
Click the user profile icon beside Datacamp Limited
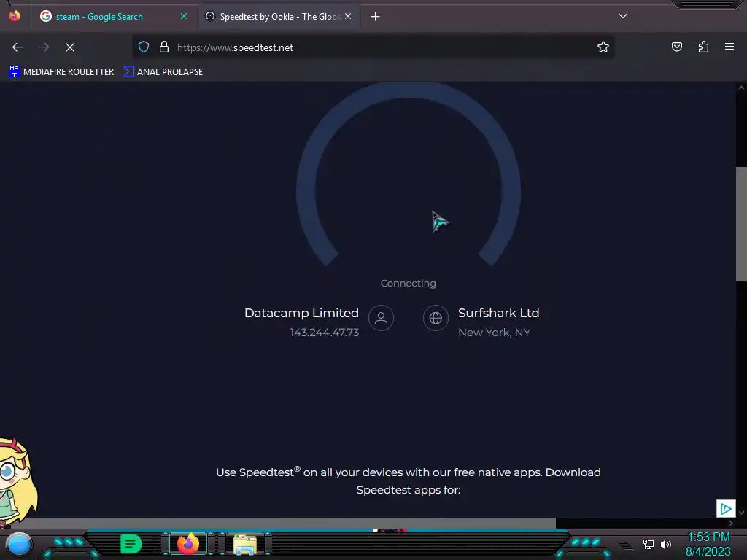click(381, 318)
